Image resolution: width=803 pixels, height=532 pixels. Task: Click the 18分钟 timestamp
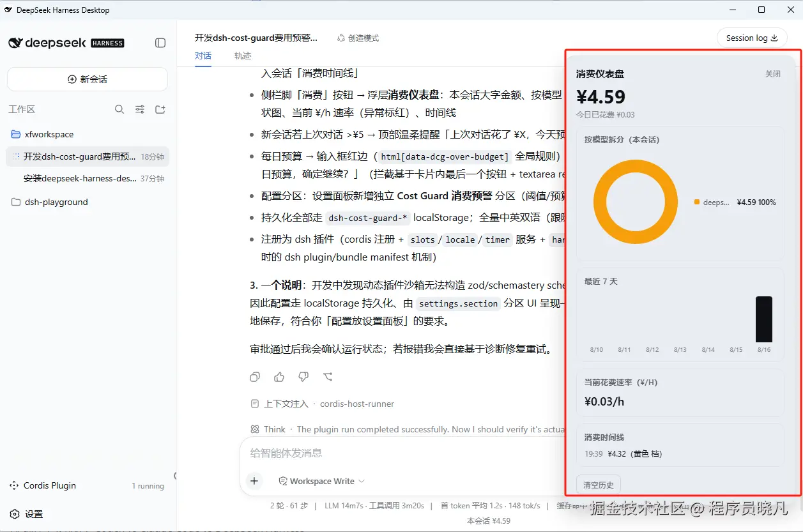coord(153,156)
